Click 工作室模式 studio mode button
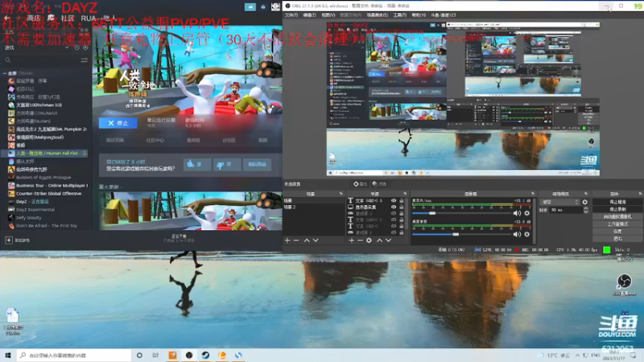Screen dimensions: 644x362 tap(617, 224)
